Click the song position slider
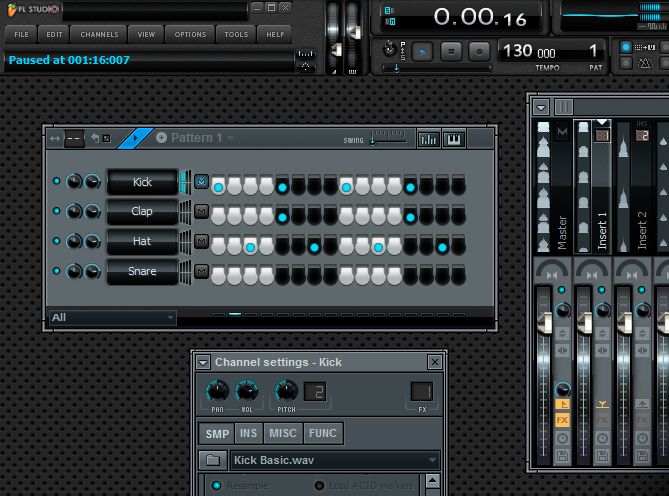Screen dimensions: 669x496 [436, 68]
